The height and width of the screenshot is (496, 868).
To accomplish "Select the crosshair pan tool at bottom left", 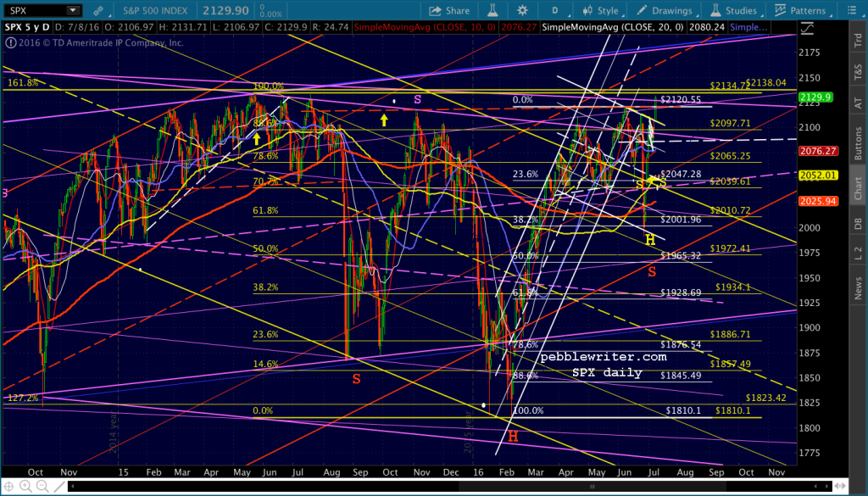I will pyautogui.click(x=8, y=487).
